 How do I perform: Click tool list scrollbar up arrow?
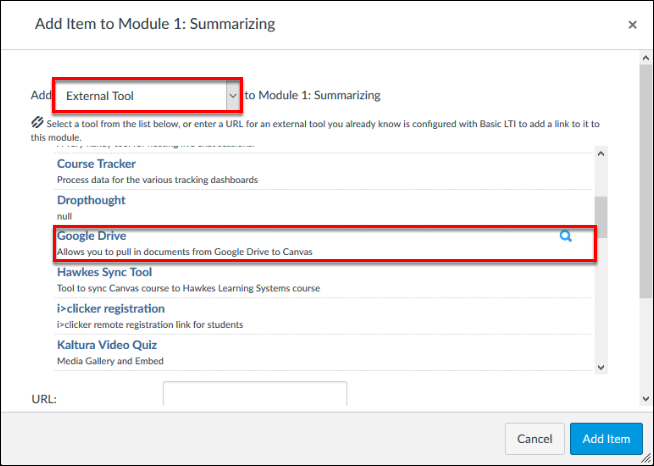601,154
